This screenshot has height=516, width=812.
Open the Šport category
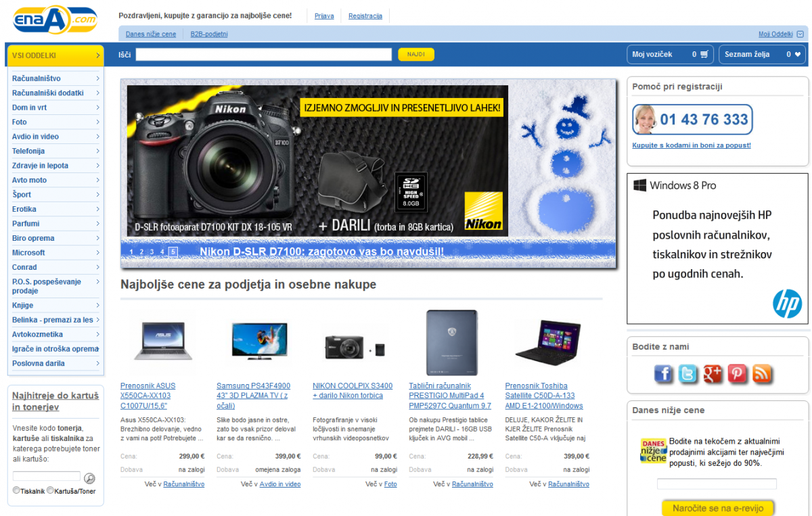(55, 195)
